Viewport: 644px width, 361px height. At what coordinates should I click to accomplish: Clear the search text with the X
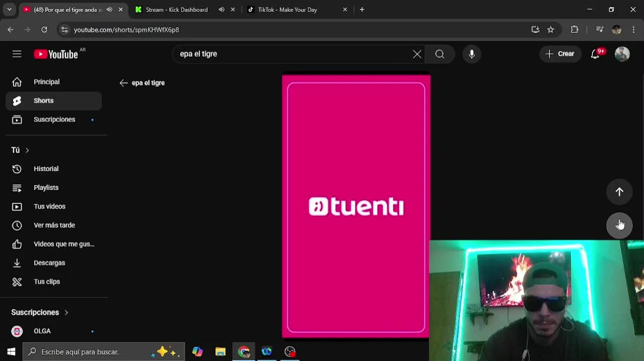(x=417, y=54)
